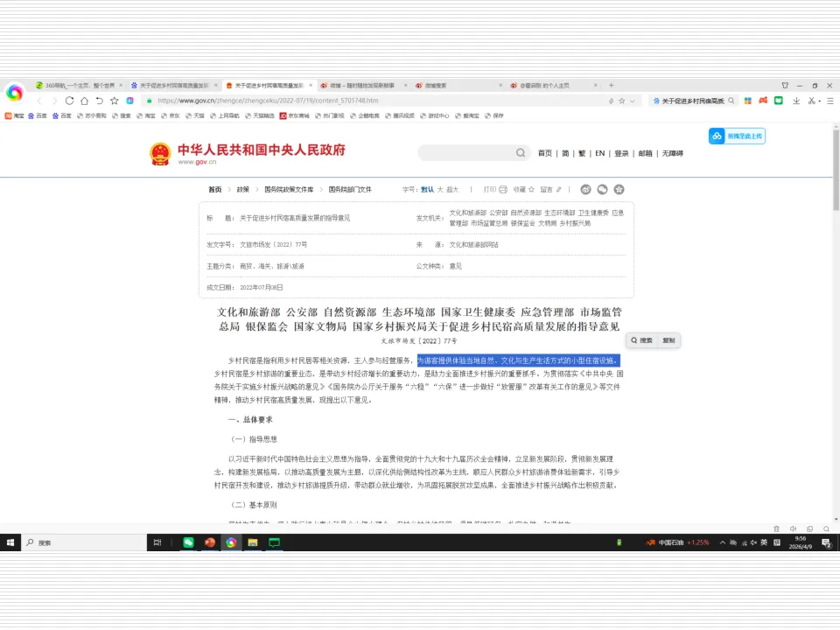Expand the scissors tool dropdown arrow
The image size is (840, 630).
point(819,101)
